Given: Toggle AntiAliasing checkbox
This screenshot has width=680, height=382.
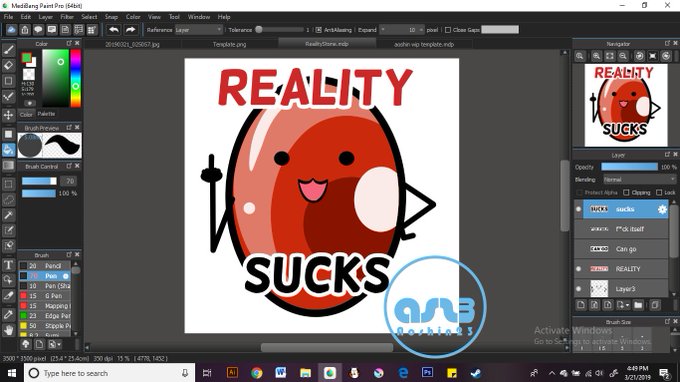Looking at the screenshot, I should click(318, 30).
